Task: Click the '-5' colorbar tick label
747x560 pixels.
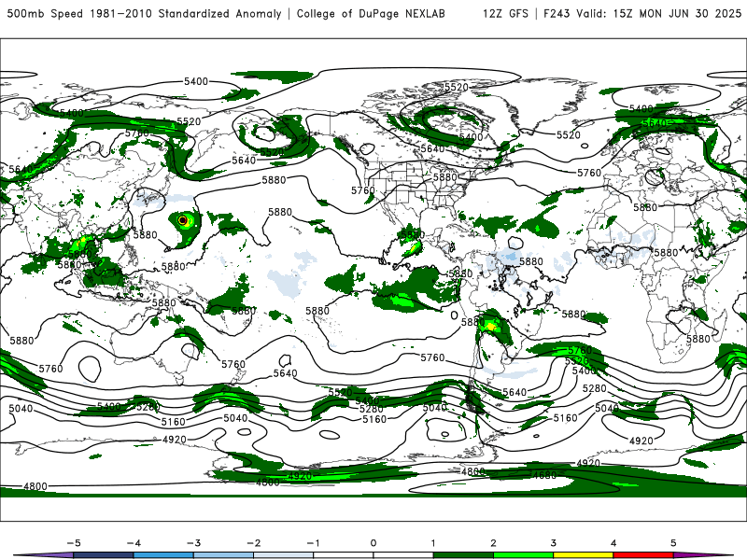Action: [74, 543]
